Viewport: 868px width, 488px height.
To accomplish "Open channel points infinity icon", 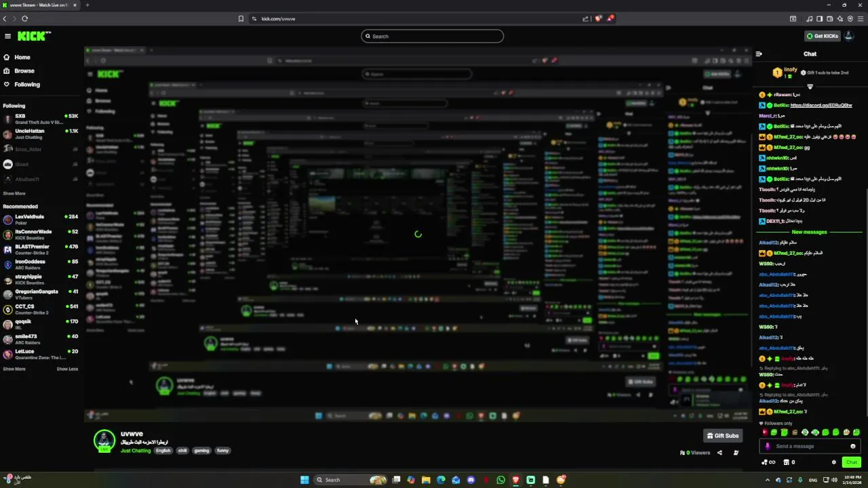I will [769, 462].
